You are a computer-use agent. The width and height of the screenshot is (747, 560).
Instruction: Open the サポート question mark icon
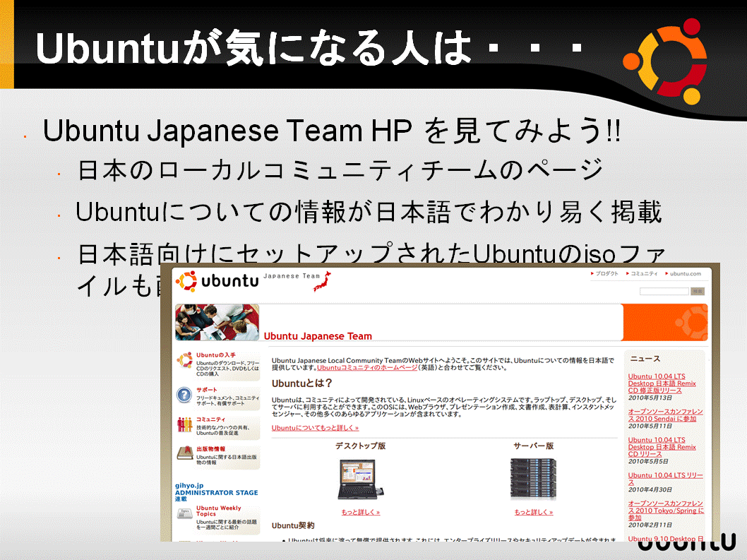click(x=184, y=395)
